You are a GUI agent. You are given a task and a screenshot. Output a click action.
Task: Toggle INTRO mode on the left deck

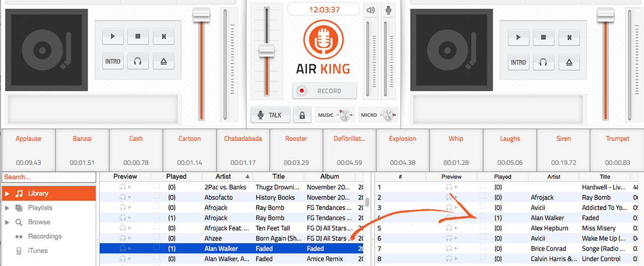point(113,61)
